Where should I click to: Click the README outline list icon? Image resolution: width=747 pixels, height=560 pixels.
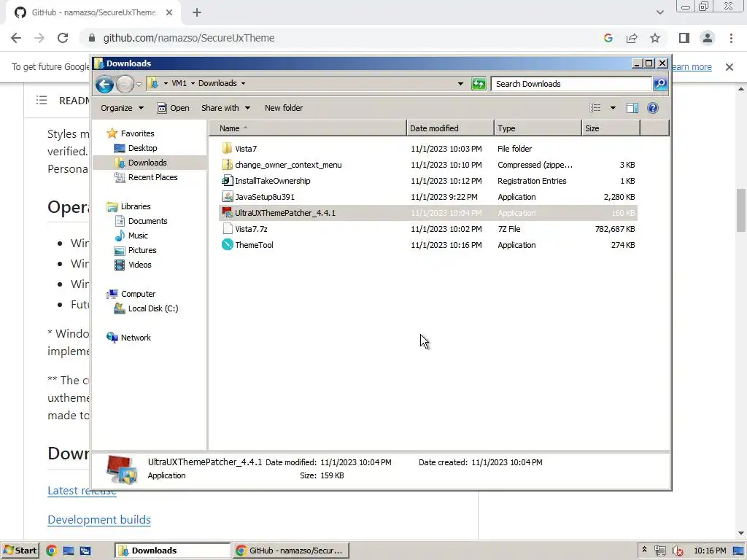click(x=42, y=101)
